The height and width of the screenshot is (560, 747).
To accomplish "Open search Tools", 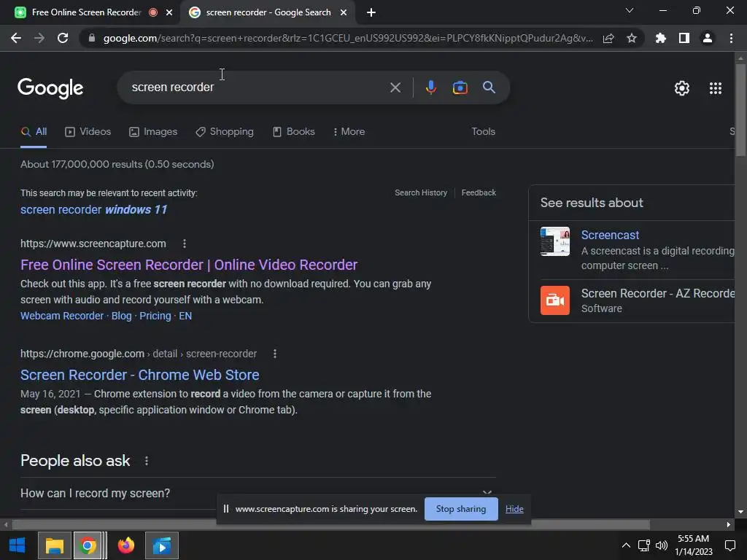I will point(483,132).
